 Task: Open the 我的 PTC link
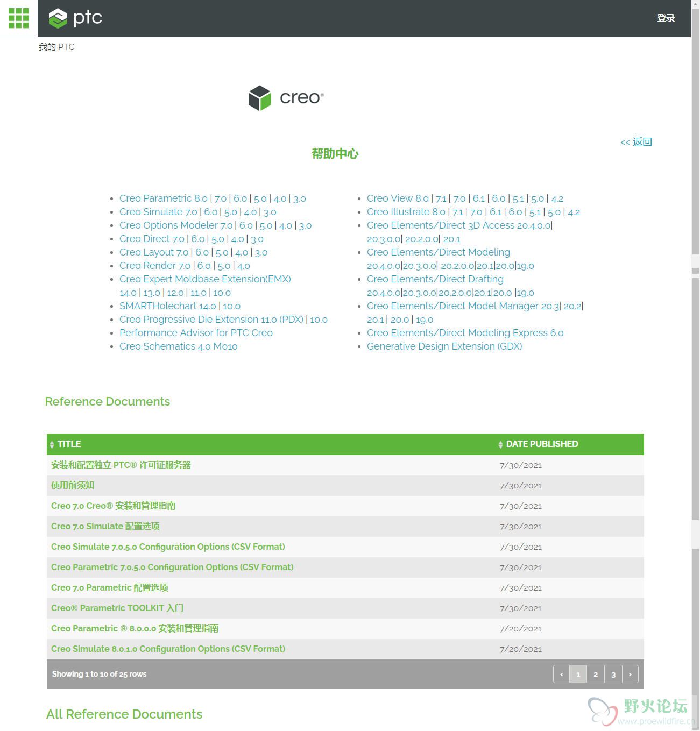tap(56, 47)
